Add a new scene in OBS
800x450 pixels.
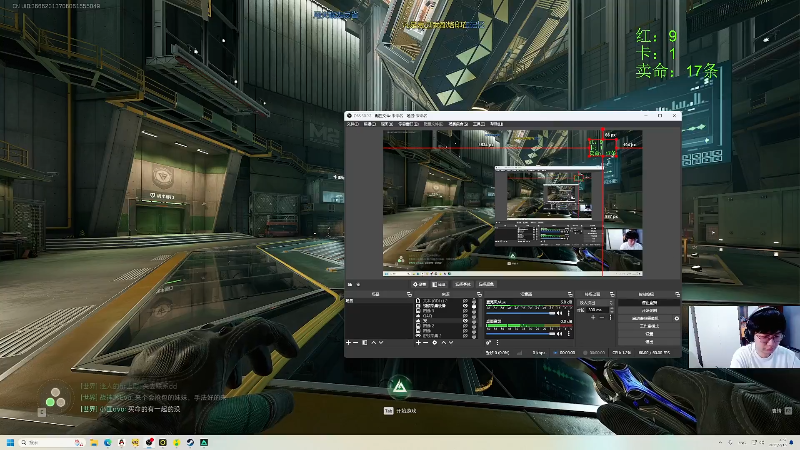(348, 343)
